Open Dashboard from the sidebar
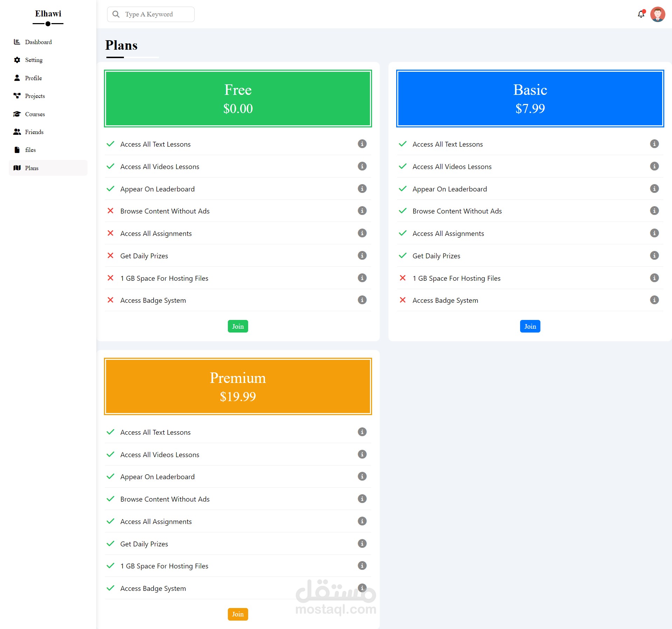This screenshot has width=672, height=629. (38, 42)
